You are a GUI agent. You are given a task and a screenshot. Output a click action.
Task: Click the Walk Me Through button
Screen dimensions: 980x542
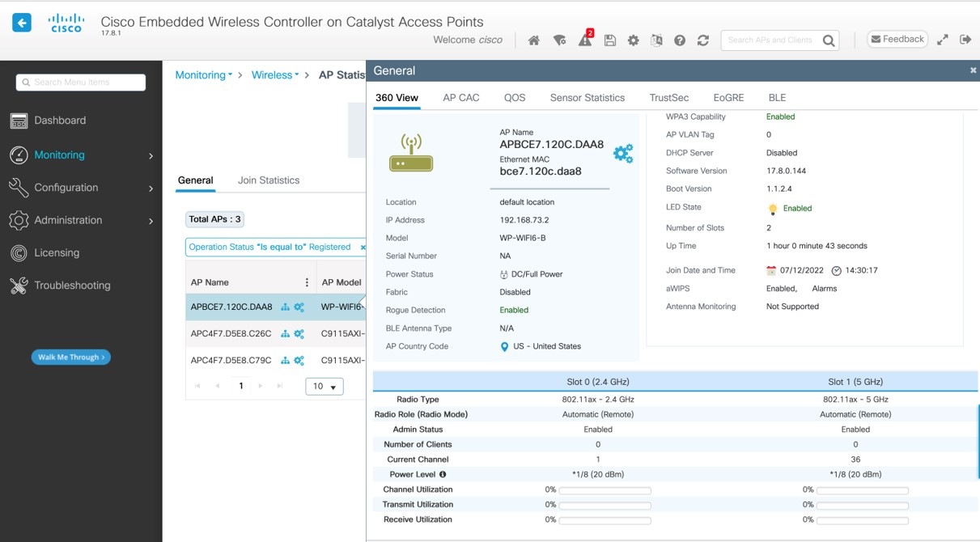(x=70, y=357)
